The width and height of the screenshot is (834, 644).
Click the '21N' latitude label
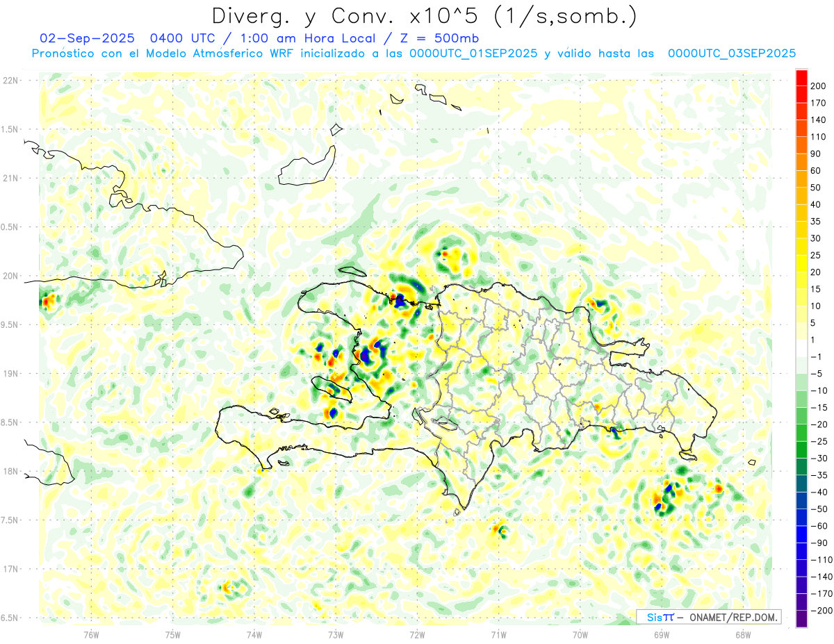pyautogui.click(x=10, y=178)
